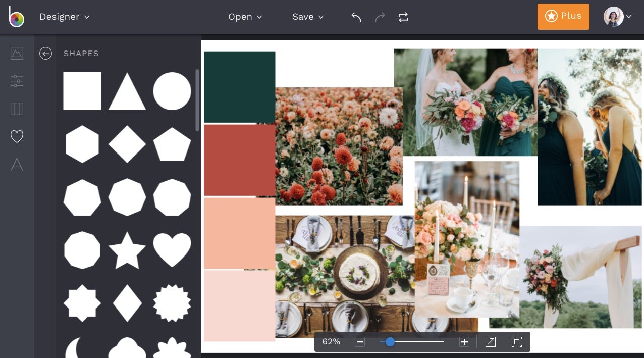
Task: Click the Redo arrow
Action: [380, 17]
